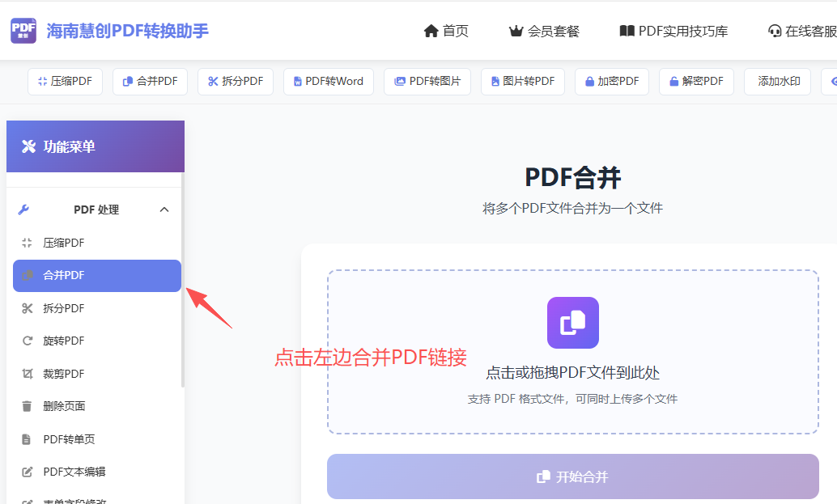837x504 pixels.
Task: Click the unlock icon in the 解密PDF button
Action: pos(674,81)
